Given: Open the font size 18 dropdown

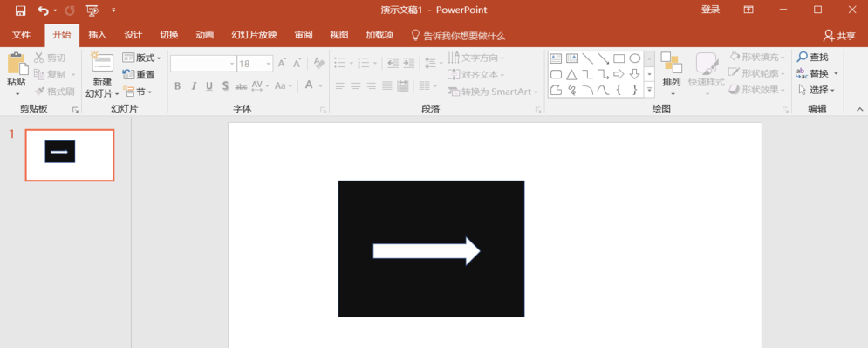Looking at the screenshot, I should (269, 64).
